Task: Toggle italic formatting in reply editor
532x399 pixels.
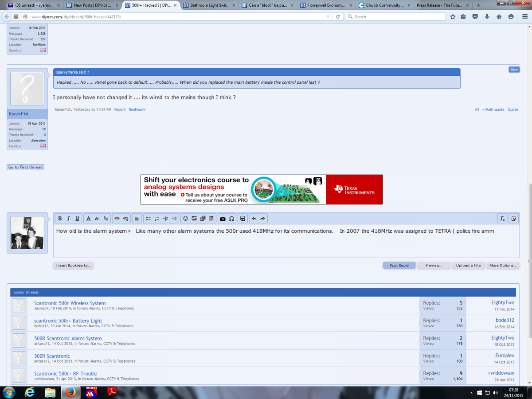Action: 68,219
